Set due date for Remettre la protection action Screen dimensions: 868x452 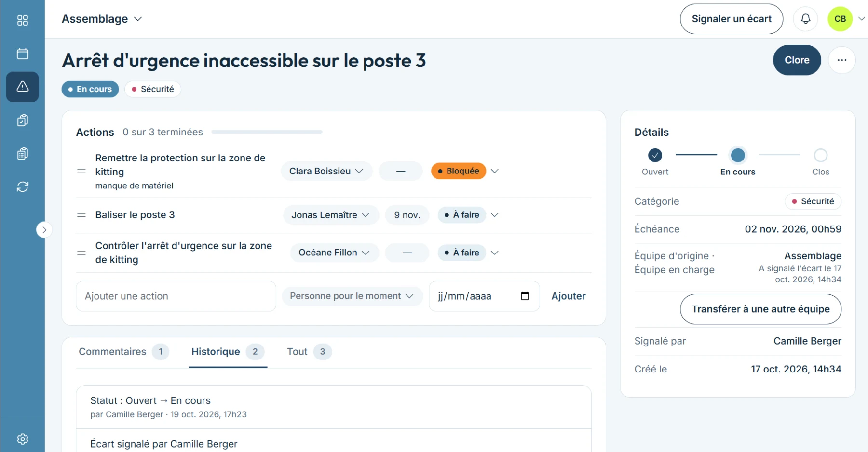click(x=401, y=171)
